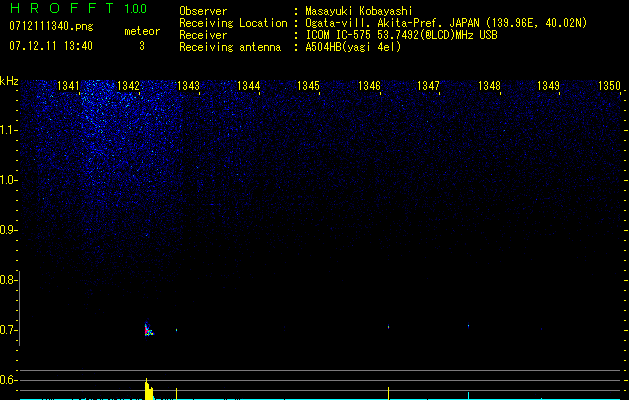Image resolution: width=629 pixels, height=400 pixels.
Task: Click the kHz axis unit label
Action: coord(9,81)
